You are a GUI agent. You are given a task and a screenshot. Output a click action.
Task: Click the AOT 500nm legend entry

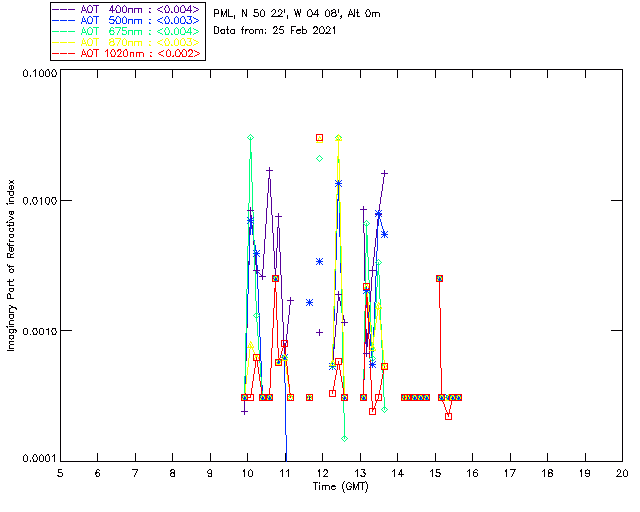click(x=126, y=20)
